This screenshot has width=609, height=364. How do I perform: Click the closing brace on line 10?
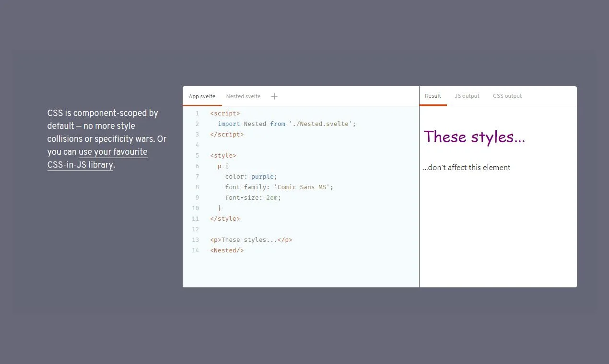[220, 208]
